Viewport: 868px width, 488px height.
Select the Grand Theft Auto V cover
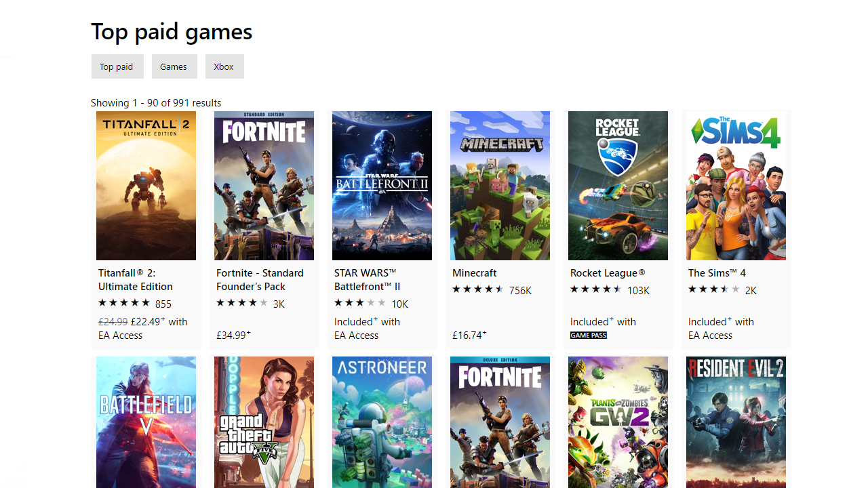pos(264,422)
